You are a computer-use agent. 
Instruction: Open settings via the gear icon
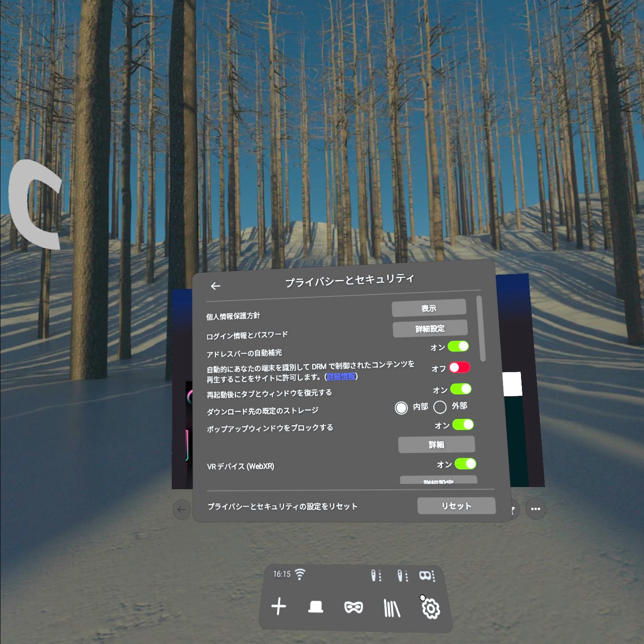point(431,609)
